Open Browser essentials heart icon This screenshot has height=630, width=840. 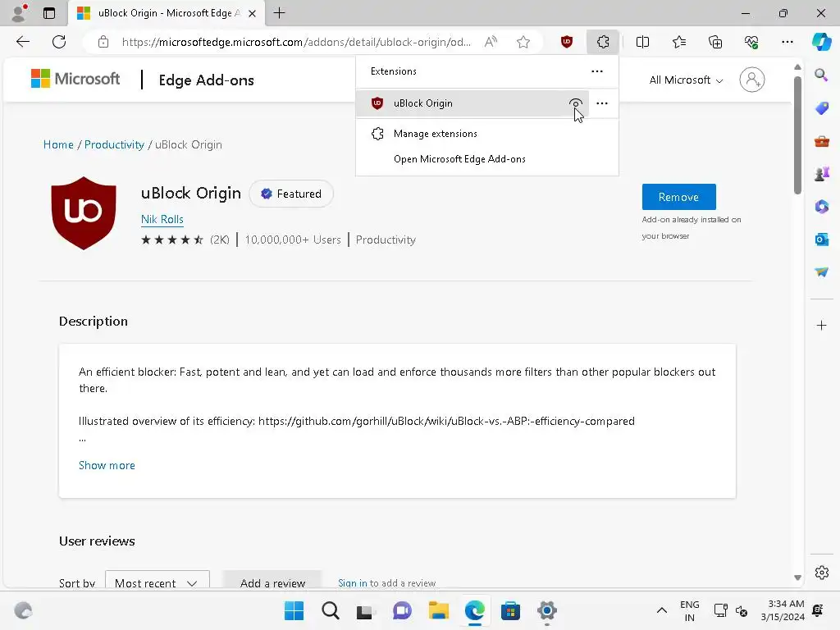click(751, 42)
